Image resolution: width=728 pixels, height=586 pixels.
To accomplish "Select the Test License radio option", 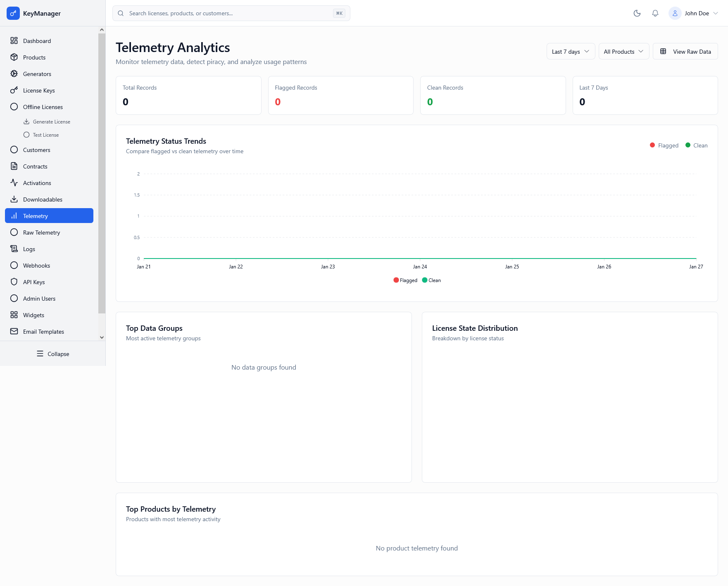I will [x=45, y=135].
